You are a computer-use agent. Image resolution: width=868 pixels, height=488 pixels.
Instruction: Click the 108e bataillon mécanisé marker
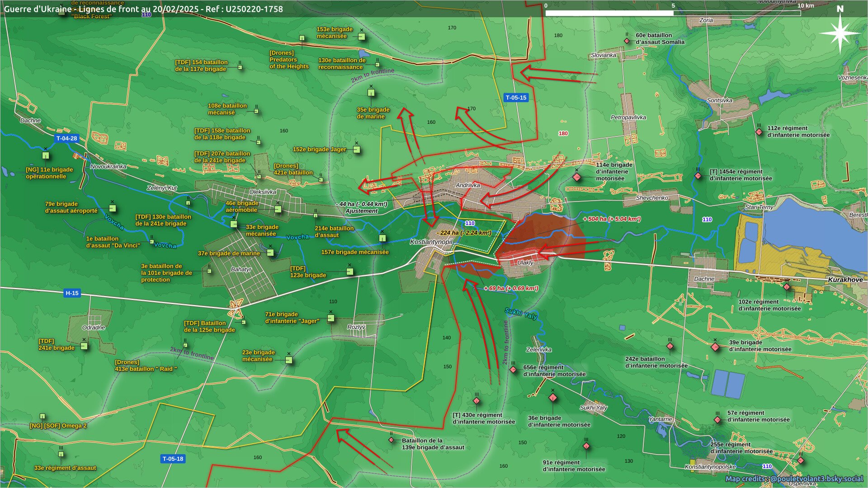point(256,111)
